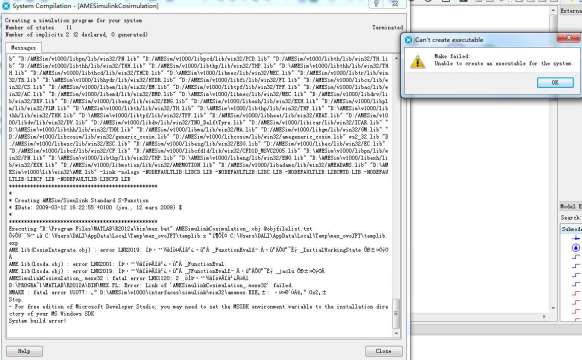
Task: Click the messages log scroll-up arrow
Action: pyautogui.click(x=396, y=59)
